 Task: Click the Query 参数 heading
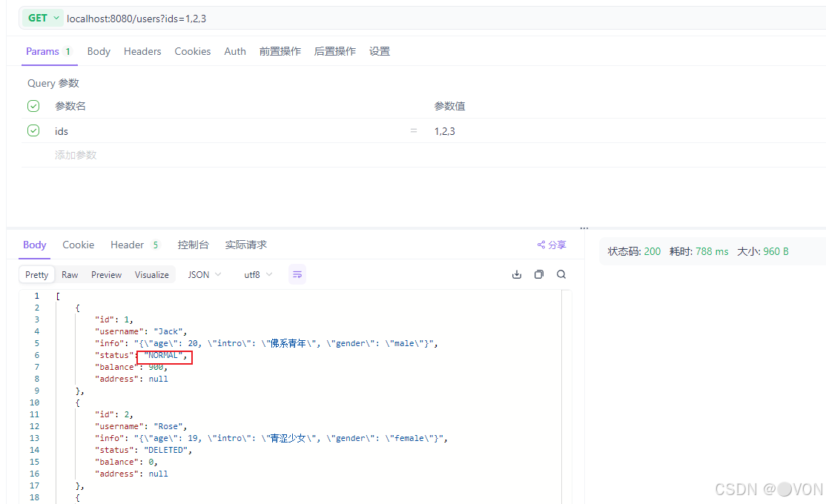pos(53,83)
